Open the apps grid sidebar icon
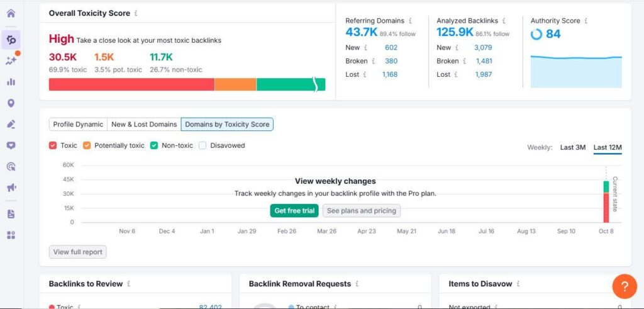 [x=11, y=235]
